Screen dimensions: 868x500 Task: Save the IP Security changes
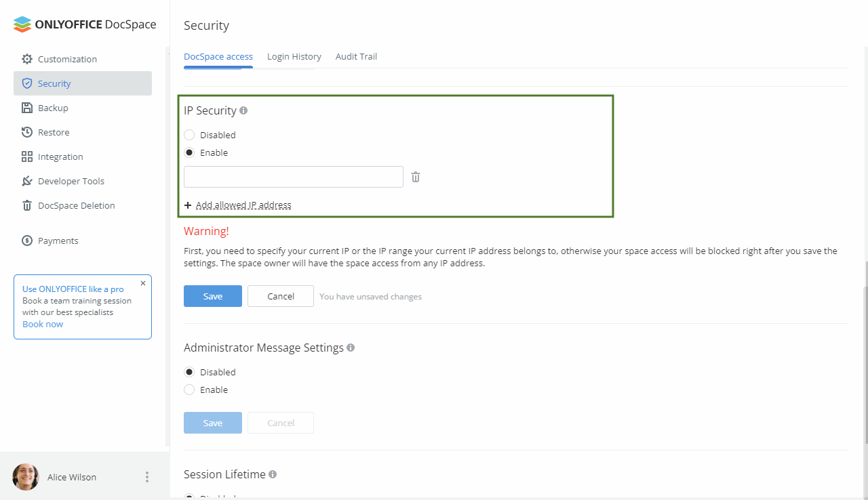click(x=212, y=296)
